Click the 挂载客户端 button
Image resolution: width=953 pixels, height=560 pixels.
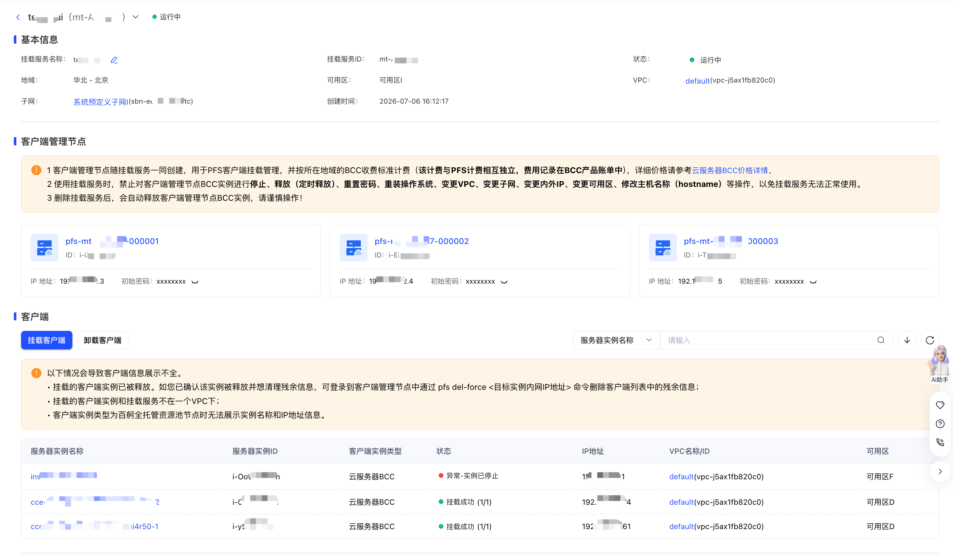(x=47, y=340)
